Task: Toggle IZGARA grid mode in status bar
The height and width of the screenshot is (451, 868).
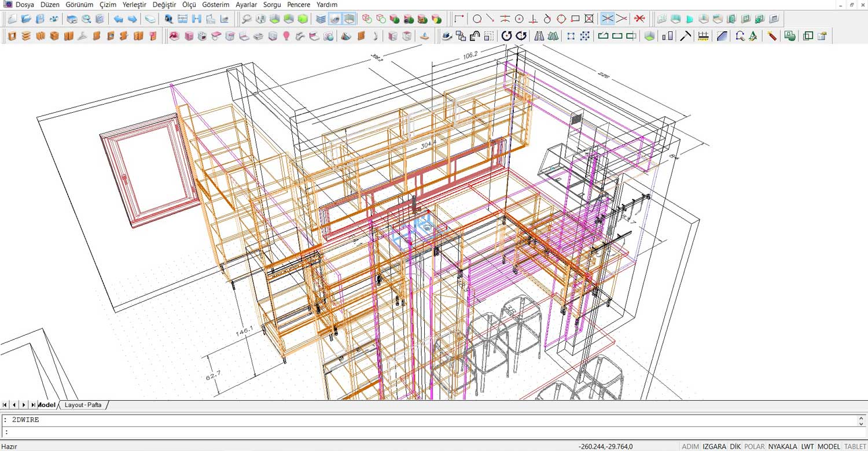Action: 715,446
